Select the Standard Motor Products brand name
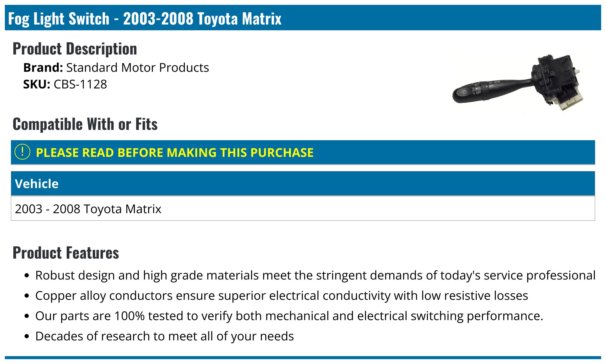 point(138,68)
